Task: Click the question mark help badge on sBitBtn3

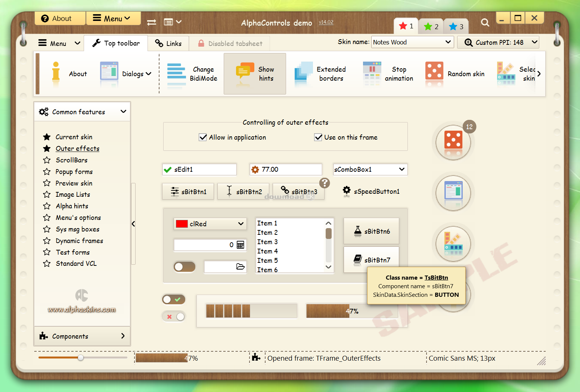Action: point(325,183)
